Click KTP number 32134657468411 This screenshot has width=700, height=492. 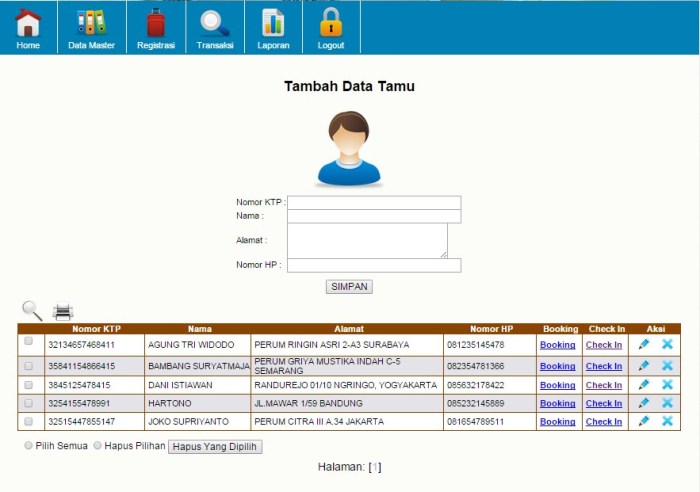[82, 345]
